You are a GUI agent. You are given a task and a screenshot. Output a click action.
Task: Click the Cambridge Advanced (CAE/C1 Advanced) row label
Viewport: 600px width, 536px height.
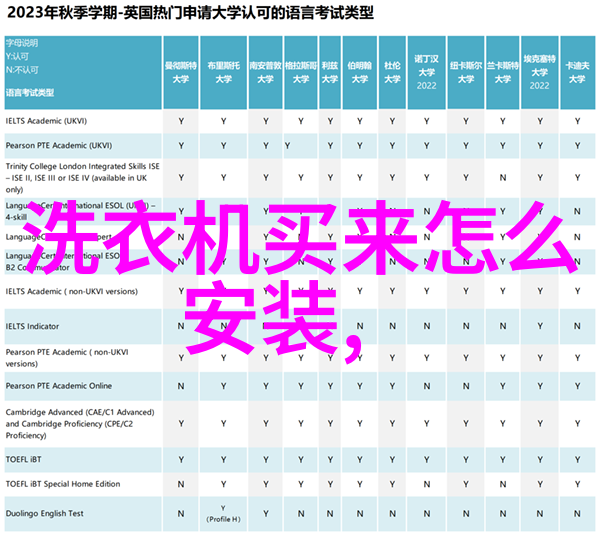point(80,424)
